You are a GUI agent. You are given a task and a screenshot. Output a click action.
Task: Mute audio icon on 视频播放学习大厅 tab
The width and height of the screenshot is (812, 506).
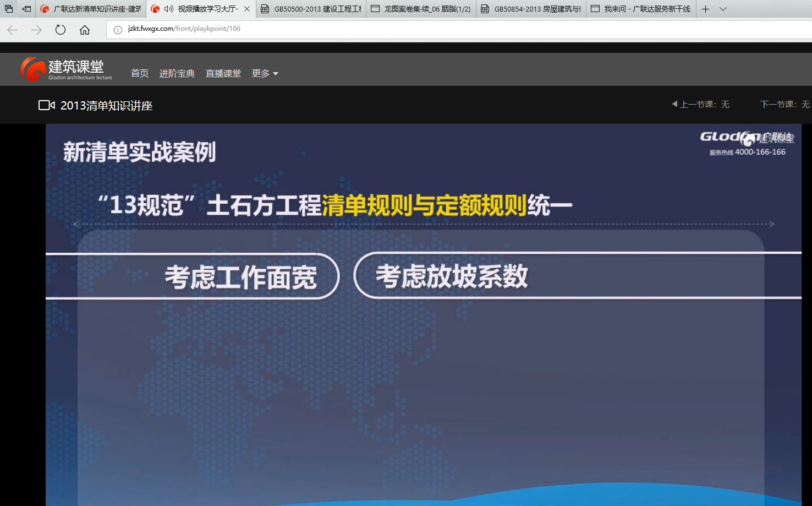(x=169, y=9)
